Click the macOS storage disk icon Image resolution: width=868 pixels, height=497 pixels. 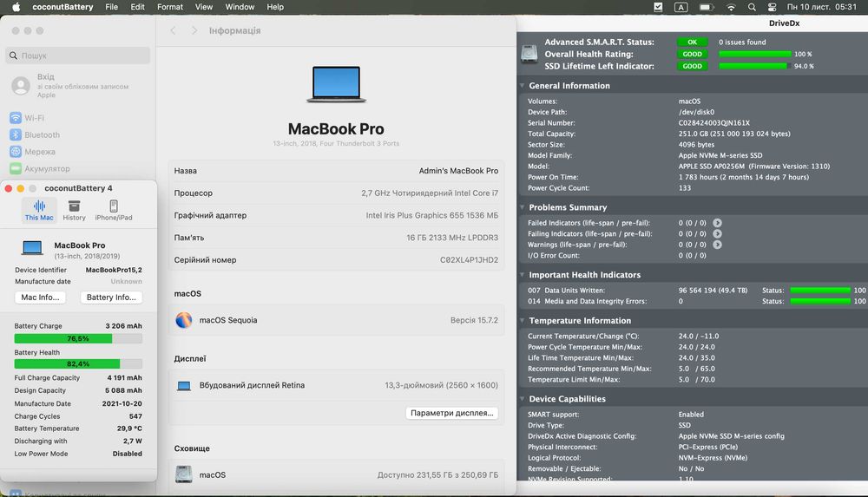click(x=184, y=474)
